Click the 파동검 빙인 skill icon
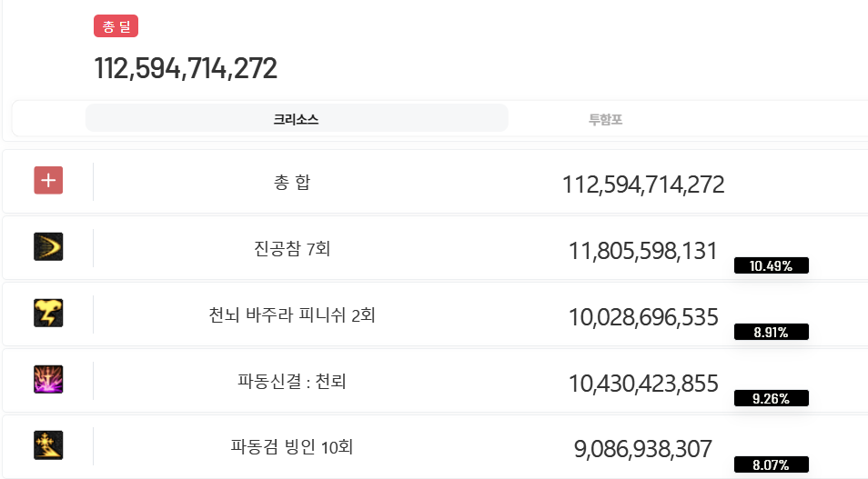 point(48,444)
